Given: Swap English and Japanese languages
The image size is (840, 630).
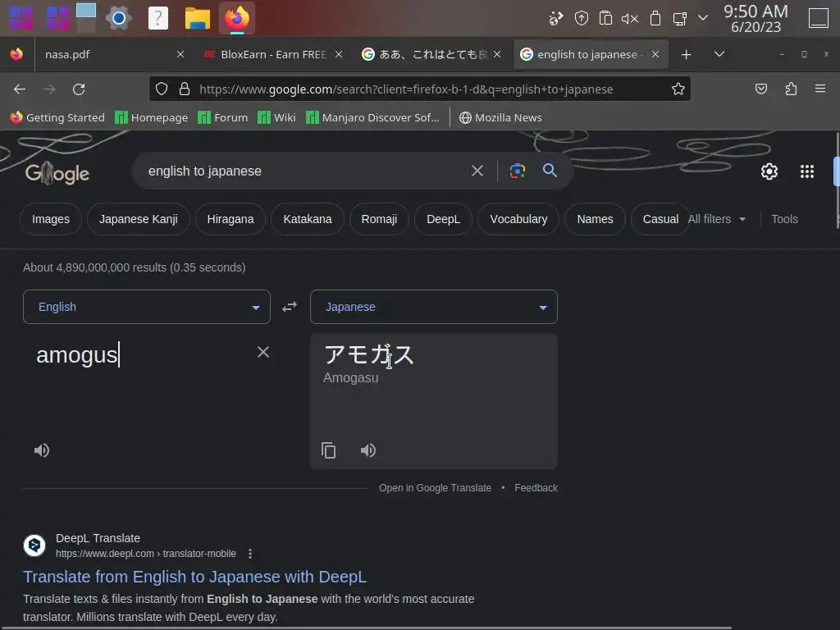Looking at the screenshot, I should (290, 307).
